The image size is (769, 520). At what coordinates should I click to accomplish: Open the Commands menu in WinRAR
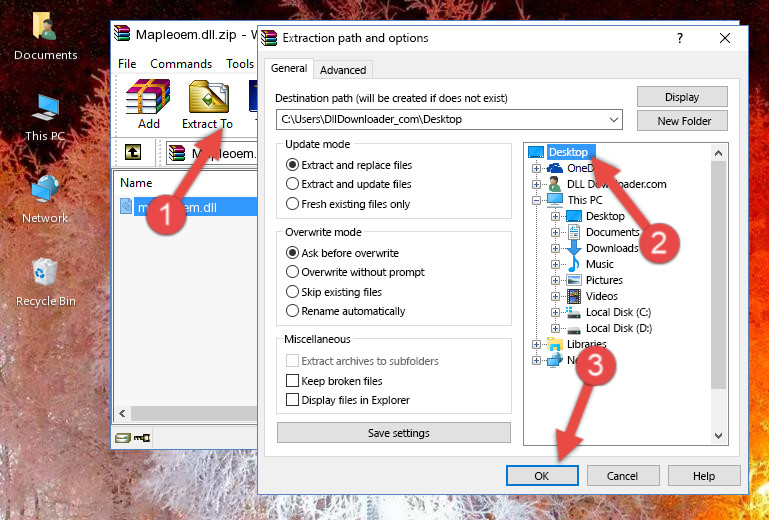(181, 64)
